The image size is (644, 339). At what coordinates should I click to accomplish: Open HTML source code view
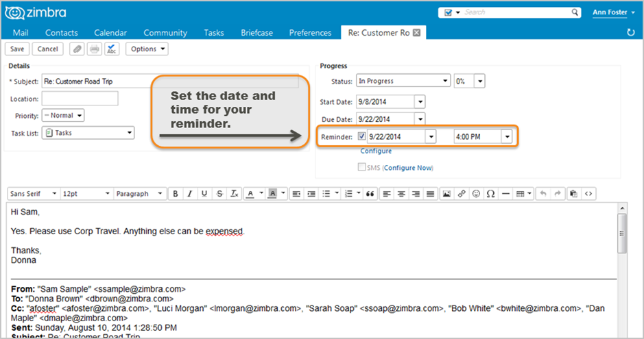[588, 194]
